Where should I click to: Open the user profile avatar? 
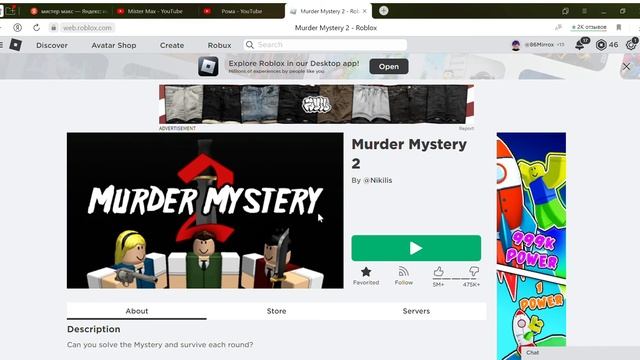tap(516, 45)
